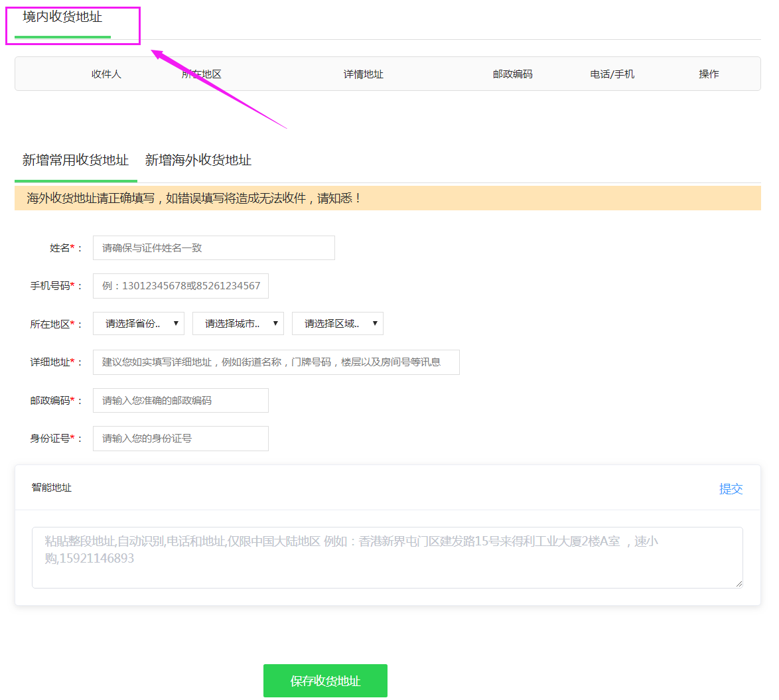Click the 手机号码 phone input field
The image size is (779, 700).
[180, 285]
